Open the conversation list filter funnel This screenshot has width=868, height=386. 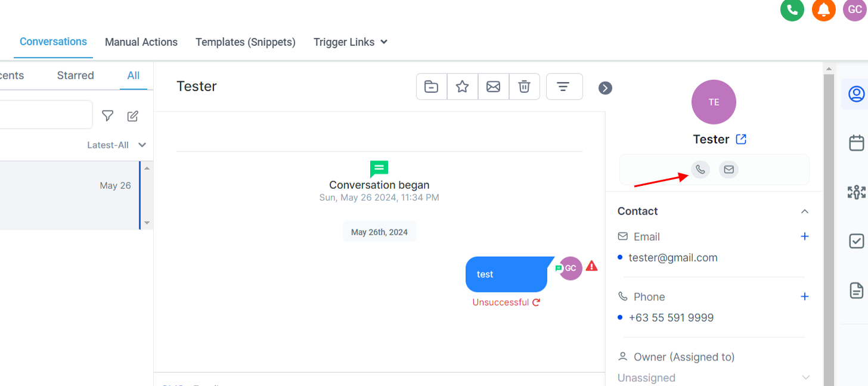pos(107,116)
